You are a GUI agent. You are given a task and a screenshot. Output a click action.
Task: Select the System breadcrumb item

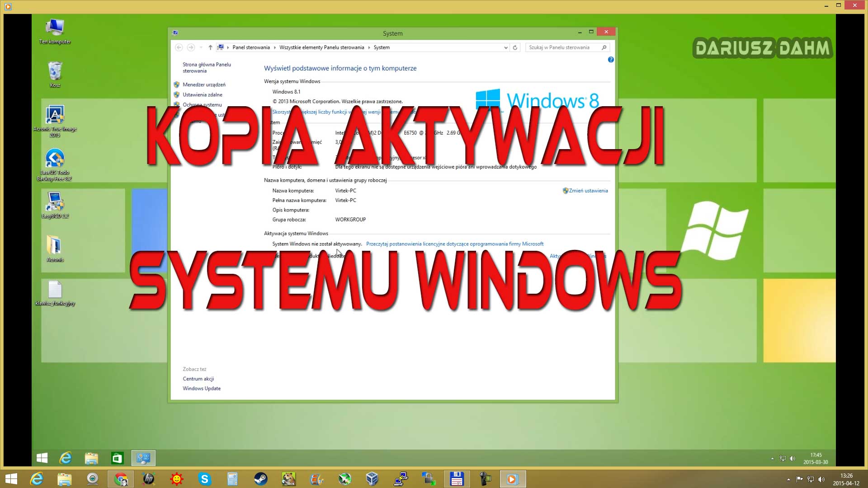382,47
